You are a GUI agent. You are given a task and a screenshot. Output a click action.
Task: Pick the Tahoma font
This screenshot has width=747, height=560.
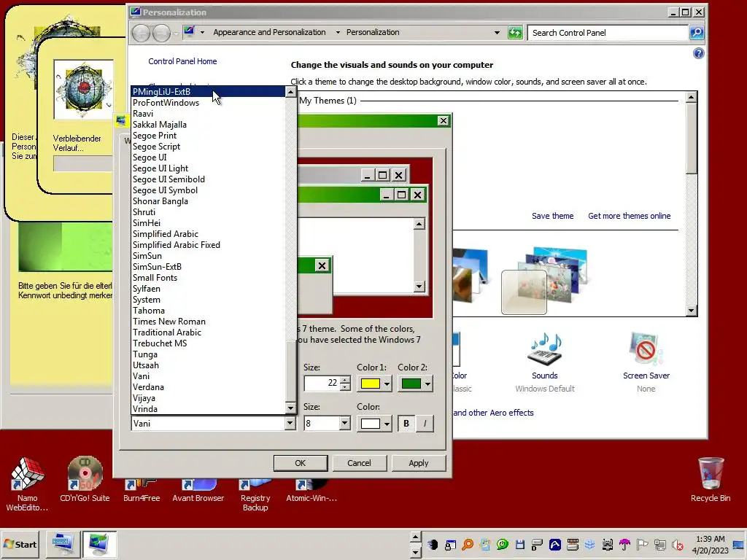pos(209,311)
